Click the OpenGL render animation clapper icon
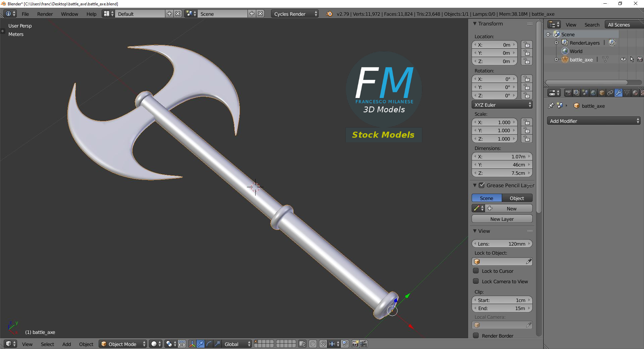This screenshot has width=644, height=349. point(364,344)
